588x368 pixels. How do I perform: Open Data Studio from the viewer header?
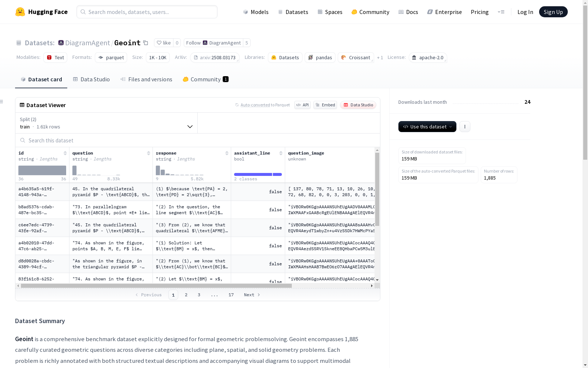(x=358, y=105)
